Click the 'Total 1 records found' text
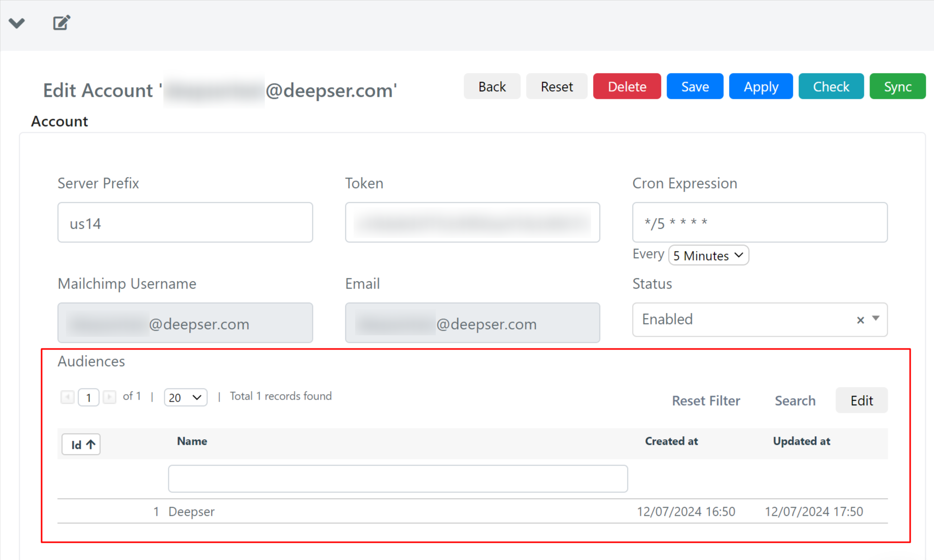 (x=281, y=396)
